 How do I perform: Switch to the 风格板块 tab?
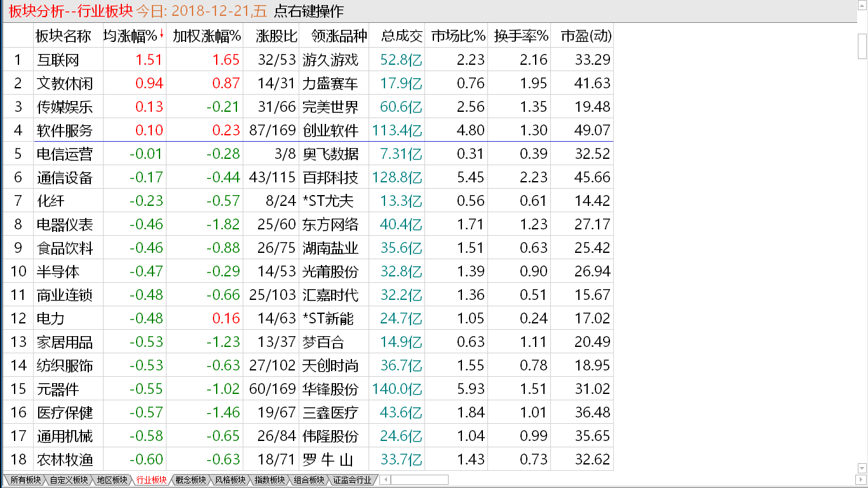coord(230,480)
